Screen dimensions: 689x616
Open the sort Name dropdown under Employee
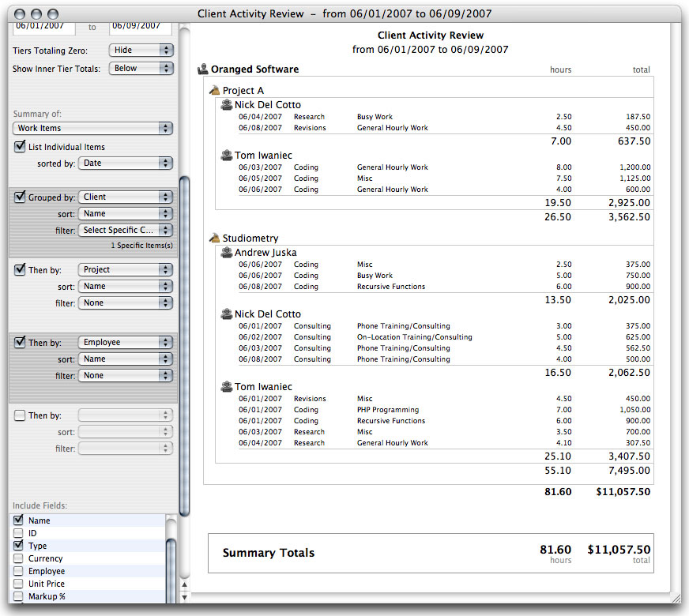coord(126,359)
